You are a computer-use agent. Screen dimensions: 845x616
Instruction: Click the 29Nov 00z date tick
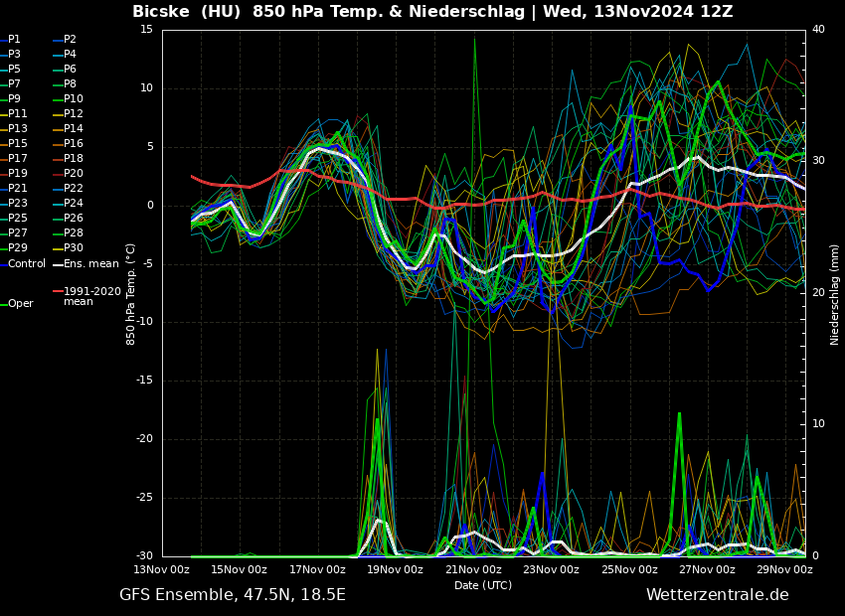click(x=784, y=570)
